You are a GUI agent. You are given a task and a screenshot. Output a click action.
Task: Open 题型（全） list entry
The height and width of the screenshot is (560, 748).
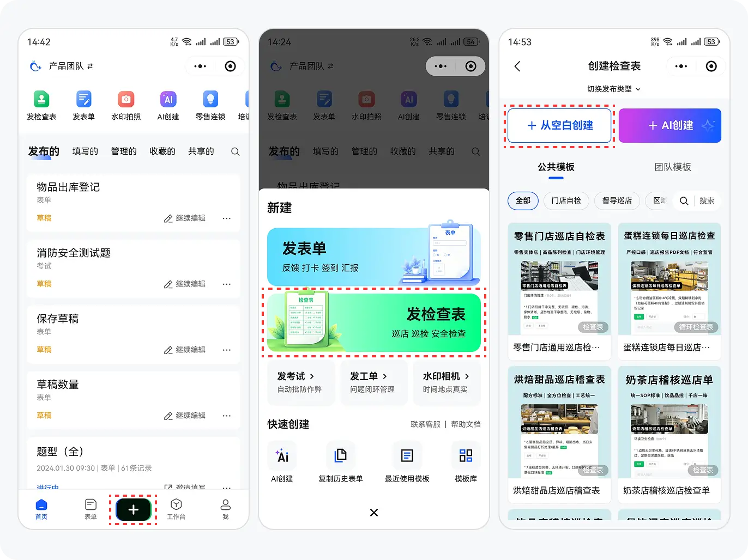pos(133,463)
